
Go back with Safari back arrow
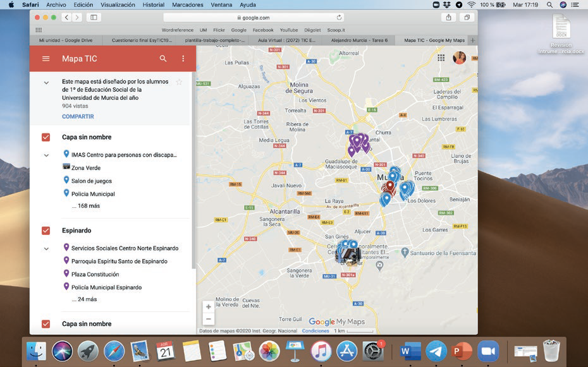coord(66,17)
